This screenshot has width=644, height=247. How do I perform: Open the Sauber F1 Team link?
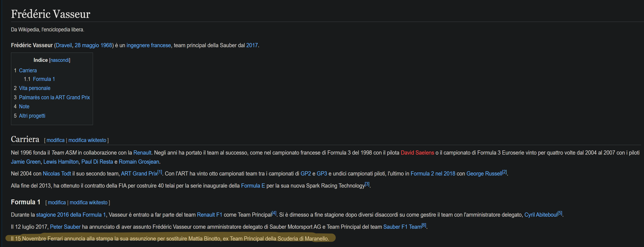(402, 227)
